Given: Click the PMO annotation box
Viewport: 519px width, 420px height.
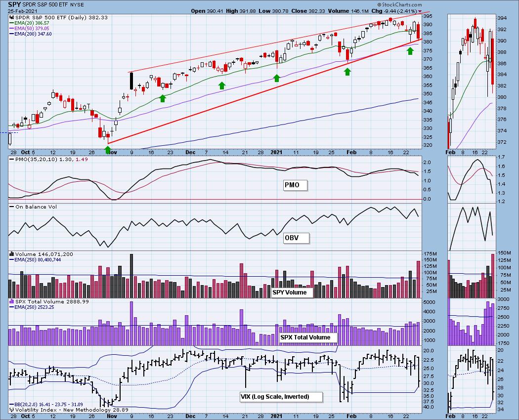Looking at the screenshot, I should point(295,185).
